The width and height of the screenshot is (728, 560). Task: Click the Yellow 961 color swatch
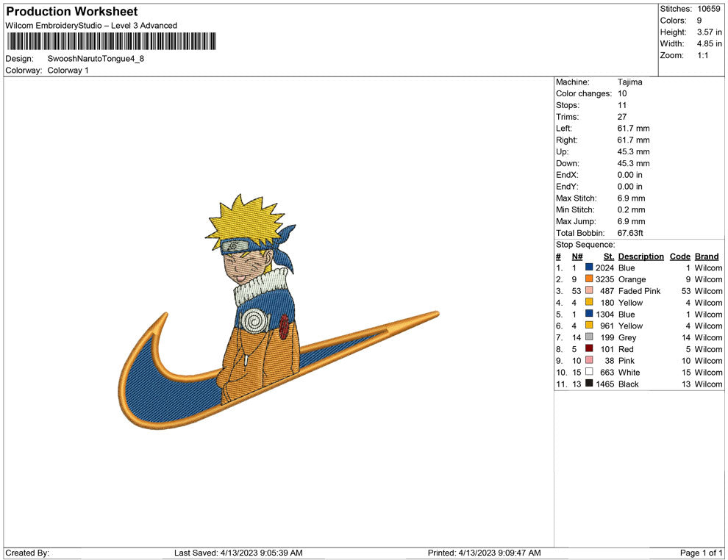coord(589,326)
